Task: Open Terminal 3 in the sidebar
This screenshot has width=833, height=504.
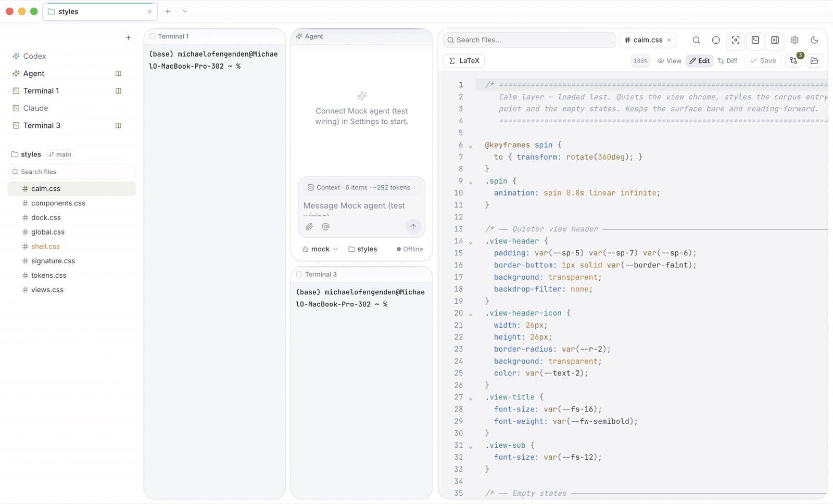Action: 42,125
